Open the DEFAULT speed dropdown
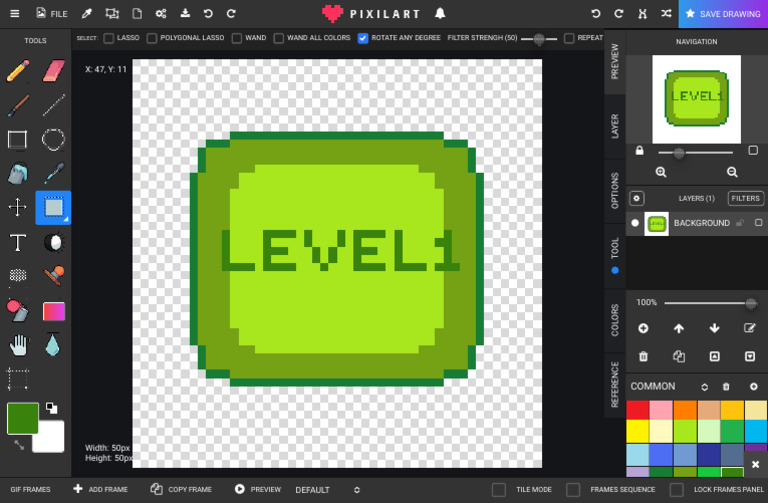Viewport: 768px width, 503px height. (327, 490)
